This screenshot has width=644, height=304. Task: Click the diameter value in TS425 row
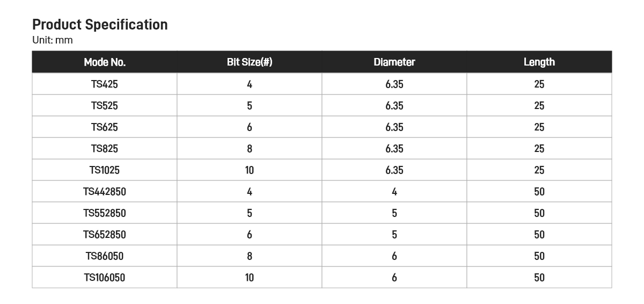pyautogui.click(x=394, y=84)
